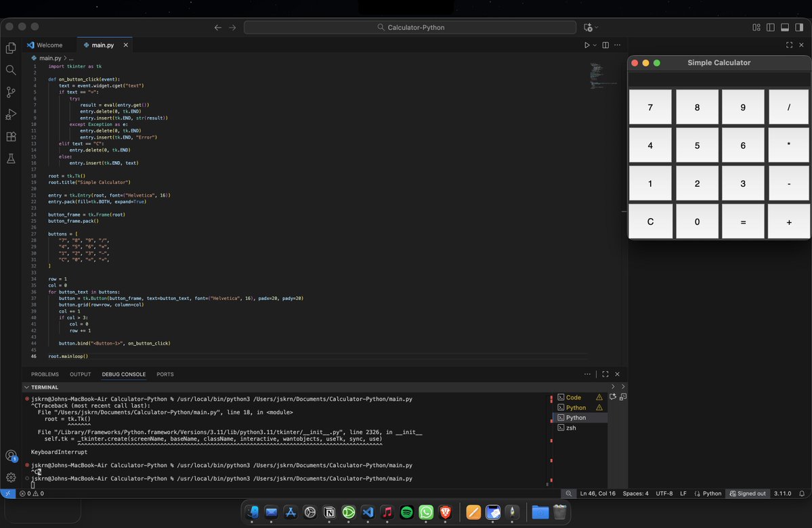
Task: Change indentation from Spaces: 4
Action: (635, 493)
